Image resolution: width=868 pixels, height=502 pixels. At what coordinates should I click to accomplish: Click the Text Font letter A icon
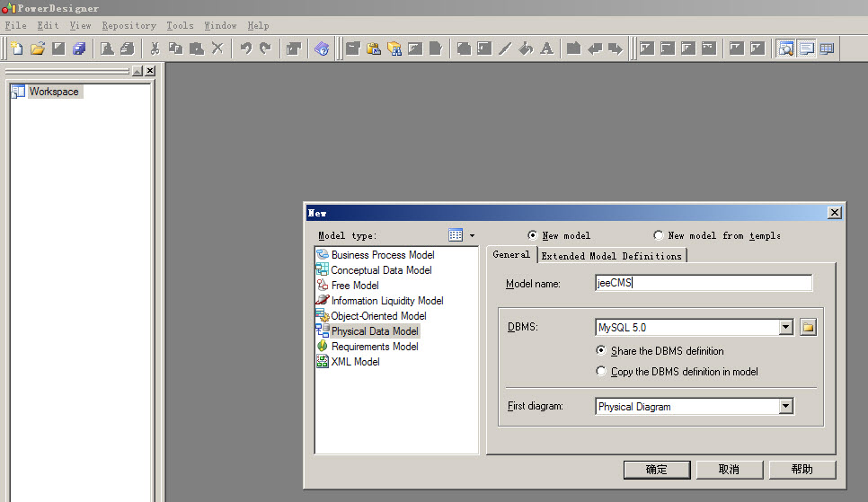pos(547,48)
